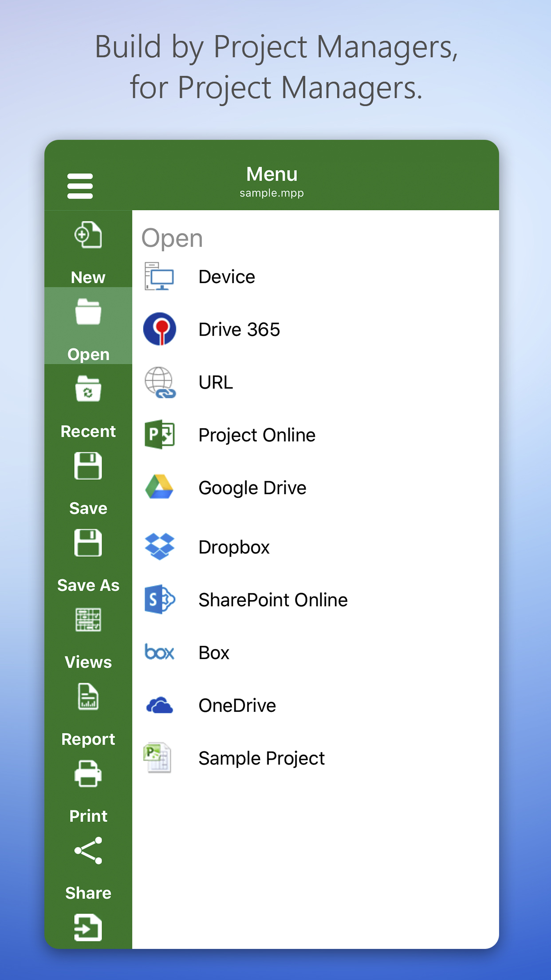Select Project Online option
The width and height of the screenshot is (551, 980).
pyautogui.click(x=256, y=435)
